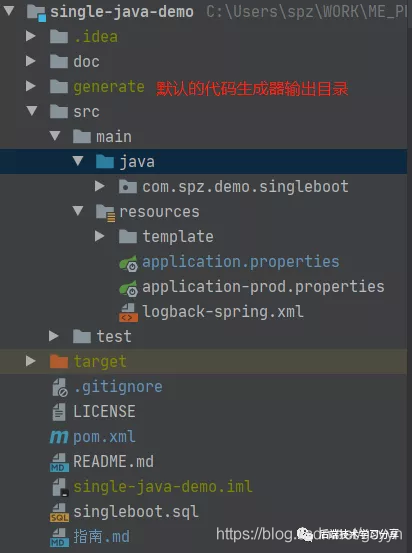This screenshot has width=412, height=553.
Task: Collapse the main folder arrow
Action: coord(55,135)
